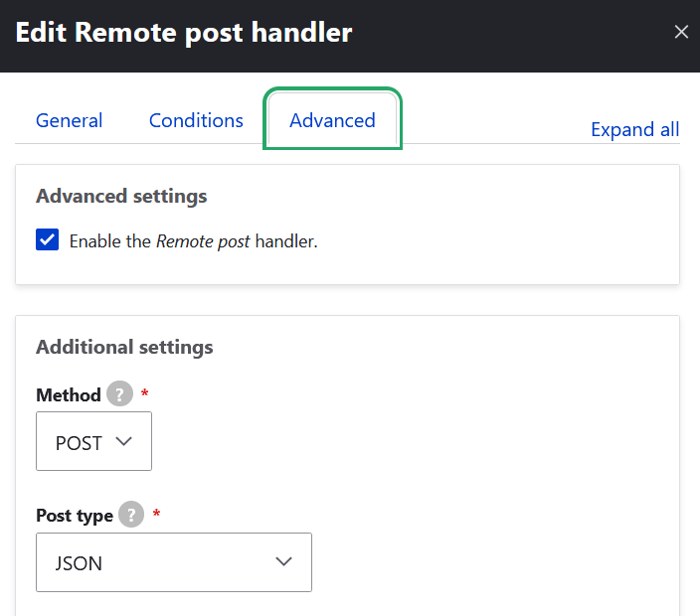Click the chevron arrow in JSON select
Viewport: 700px width, 616px height.
coord(283,562)
